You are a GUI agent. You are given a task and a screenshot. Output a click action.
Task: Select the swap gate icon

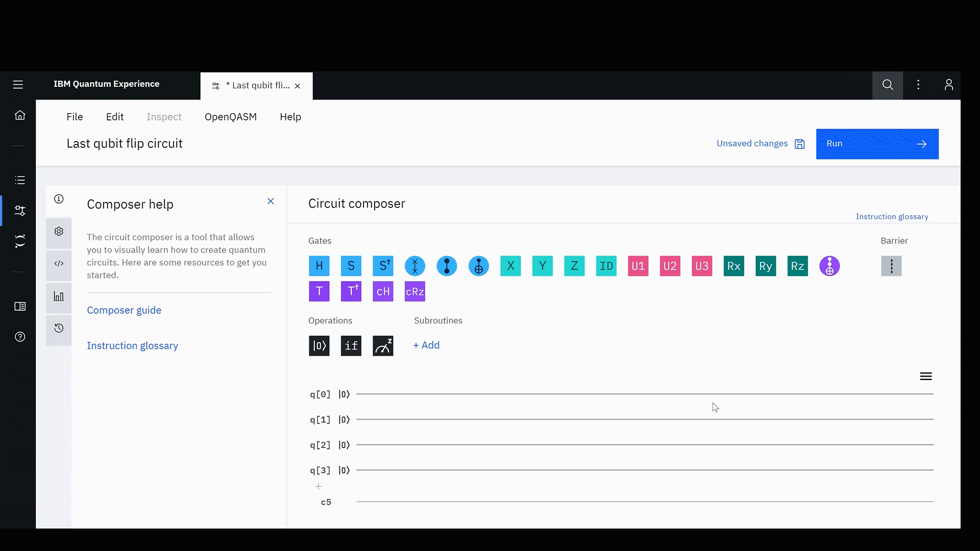[x=414, y=266]
